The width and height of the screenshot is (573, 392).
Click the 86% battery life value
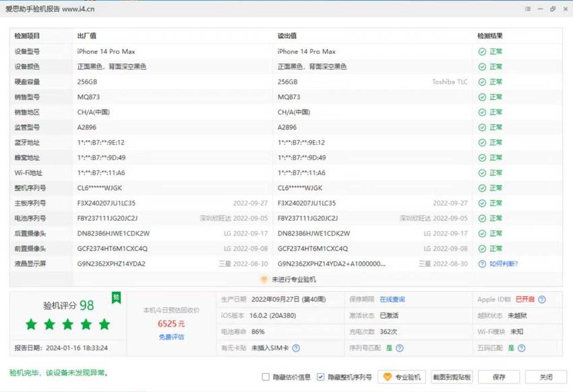tap(258, 332)
